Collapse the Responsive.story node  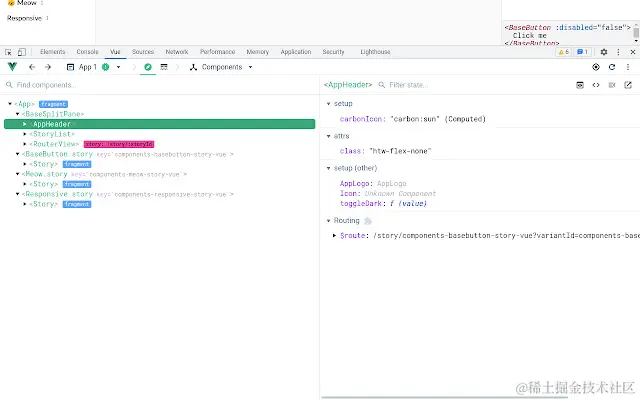(x=17, y=194)
